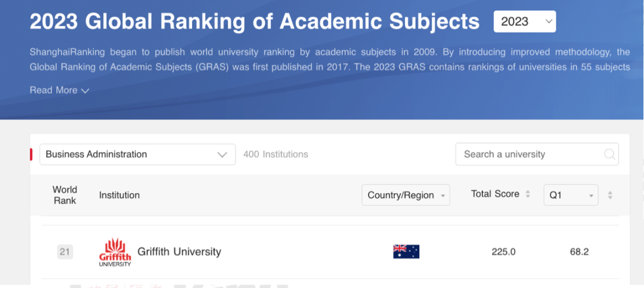Click the Read More chevron
The width and height of the screenshot is (644, 288).
[x=85, y=91]
